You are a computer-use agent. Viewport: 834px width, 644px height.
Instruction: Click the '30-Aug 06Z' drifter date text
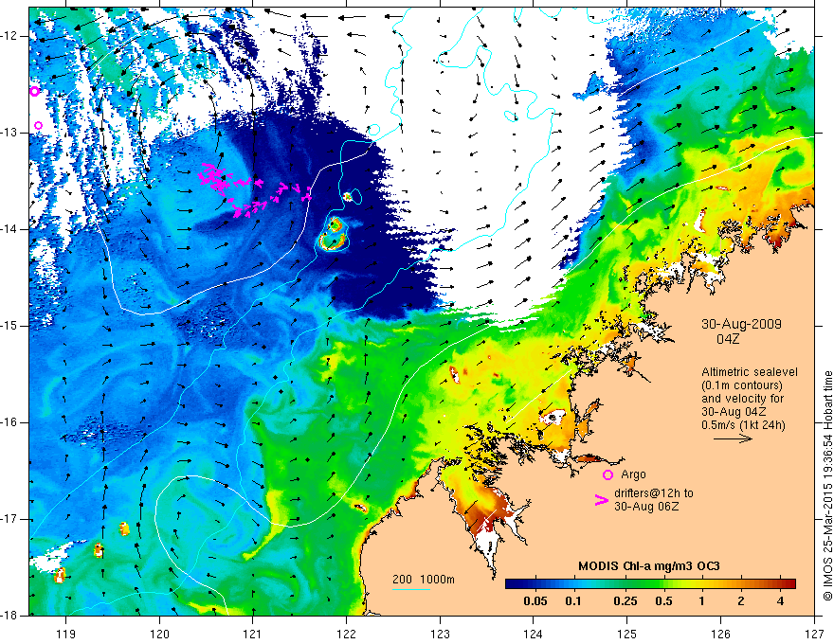[x=646, y=507]
